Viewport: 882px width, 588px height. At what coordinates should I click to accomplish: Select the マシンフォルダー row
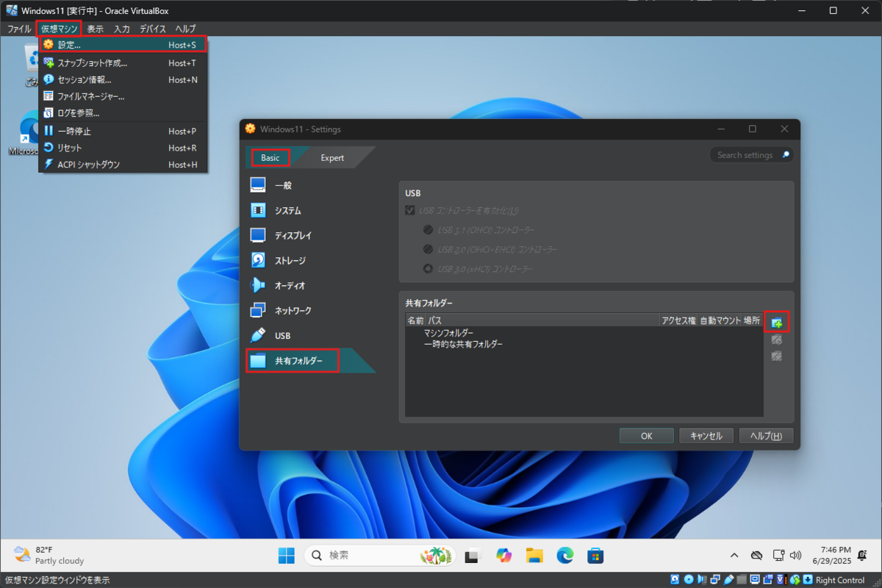(584, 333)
